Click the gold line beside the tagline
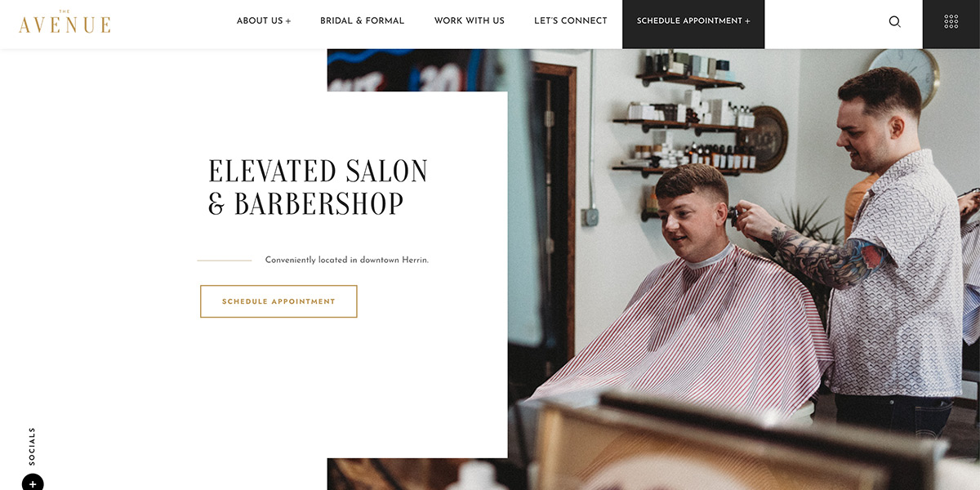This screenshot has width=980, height=490. (225, 261)
